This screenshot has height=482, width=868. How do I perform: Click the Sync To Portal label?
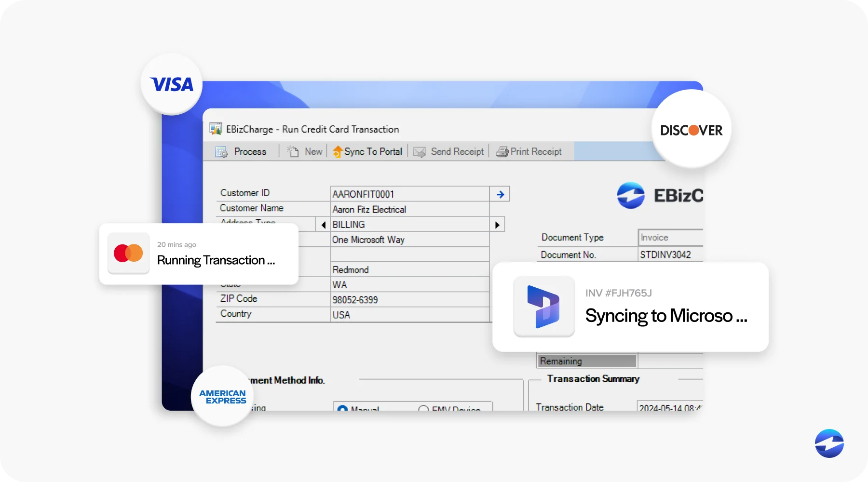point(373,151)
